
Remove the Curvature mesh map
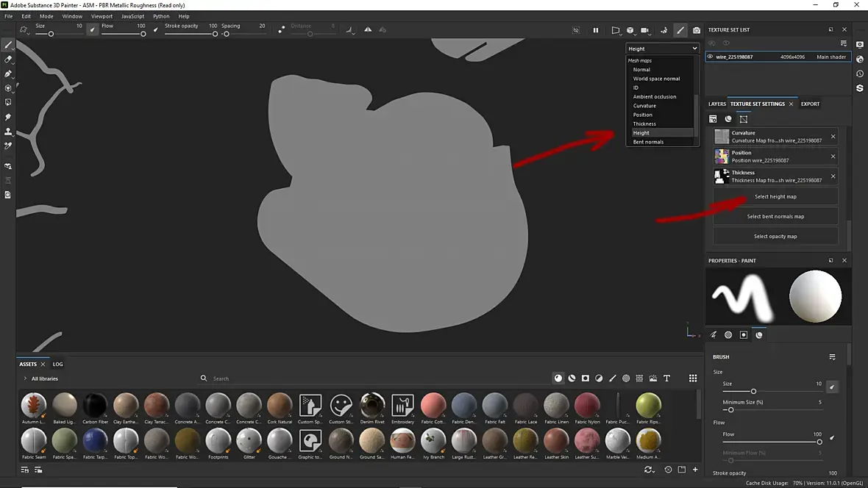click(833, 137)
